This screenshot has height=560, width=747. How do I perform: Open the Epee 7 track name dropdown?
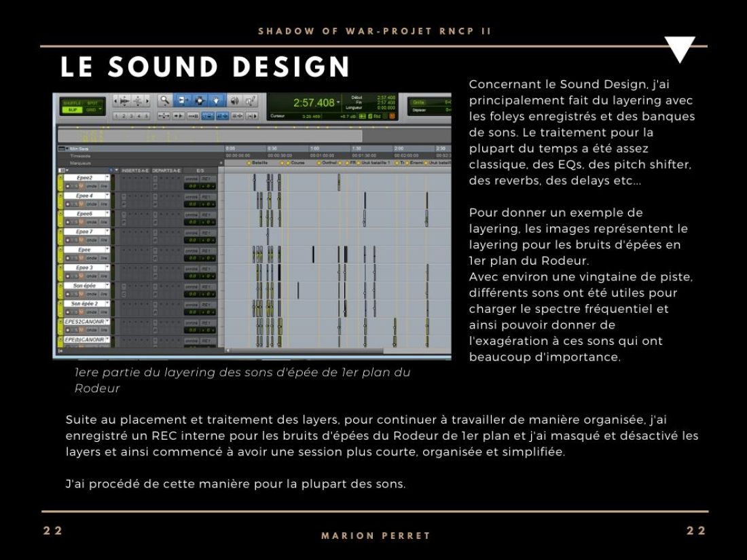(x=107, y=231)
